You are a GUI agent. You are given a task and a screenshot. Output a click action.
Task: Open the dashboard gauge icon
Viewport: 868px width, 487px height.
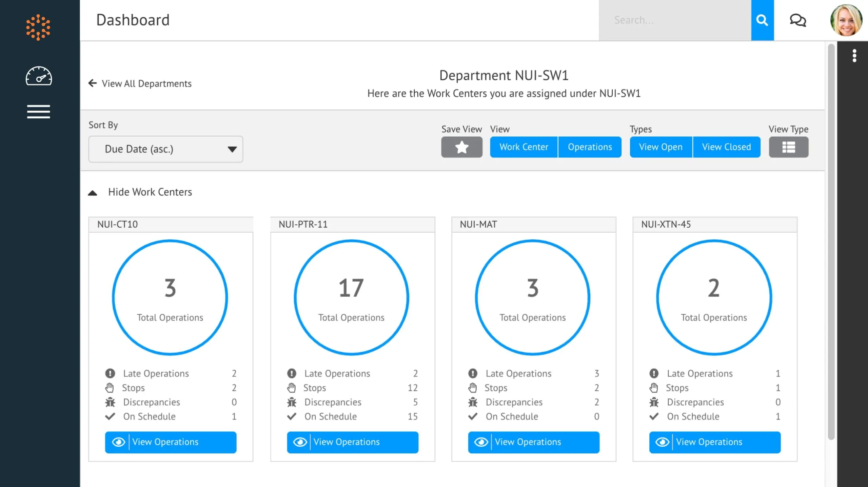point(39,76)
